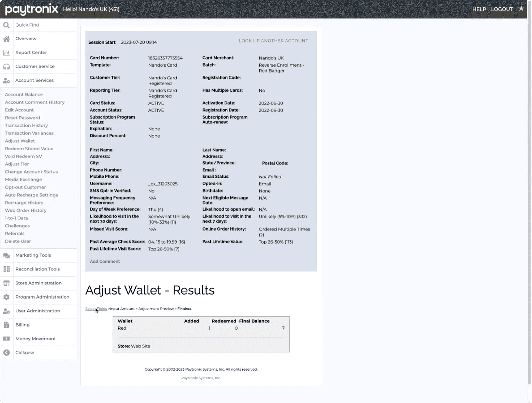The height and width of the screenshot is (403, 532).
Task: Click the Quick Find magnifier icon
Action: 6,25
